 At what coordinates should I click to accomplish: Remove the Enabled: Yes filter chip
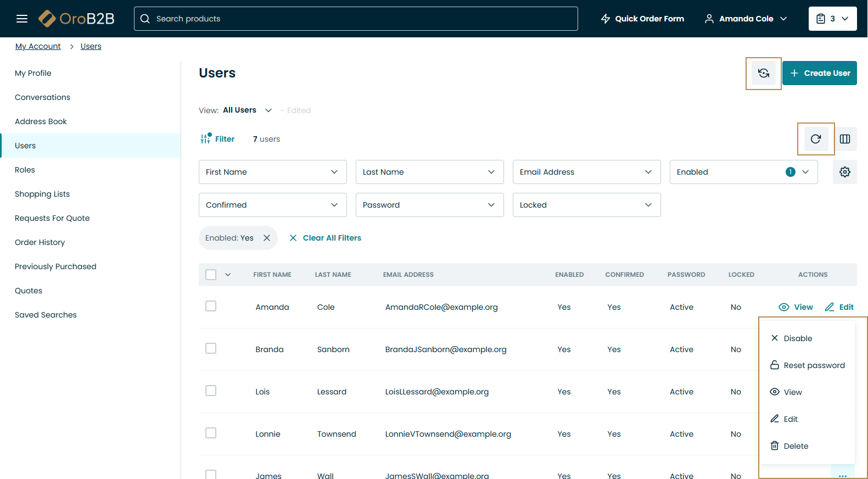[267, 238]
